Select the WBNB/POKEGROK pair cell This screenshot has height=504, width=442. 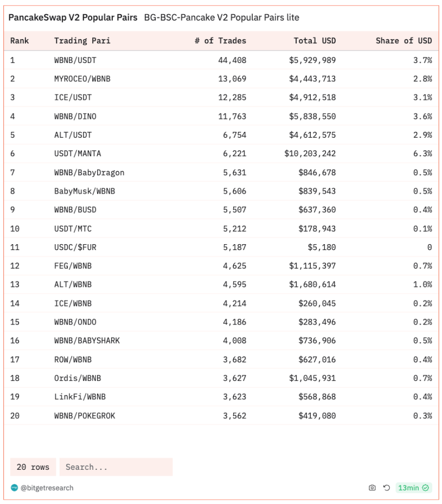pyautogui.click(x=85, y=416)
